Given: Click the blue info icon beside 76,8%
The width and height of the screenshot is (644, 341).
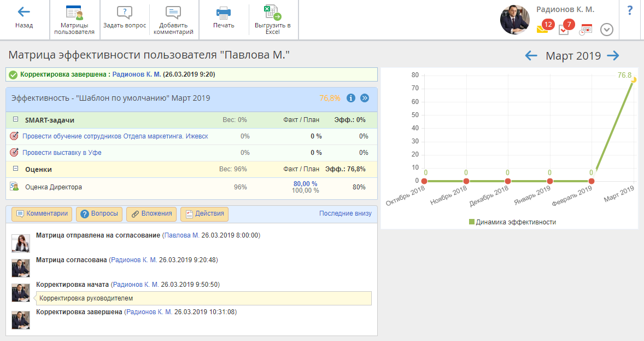Looking at the screenshot, I should point(351,98).
